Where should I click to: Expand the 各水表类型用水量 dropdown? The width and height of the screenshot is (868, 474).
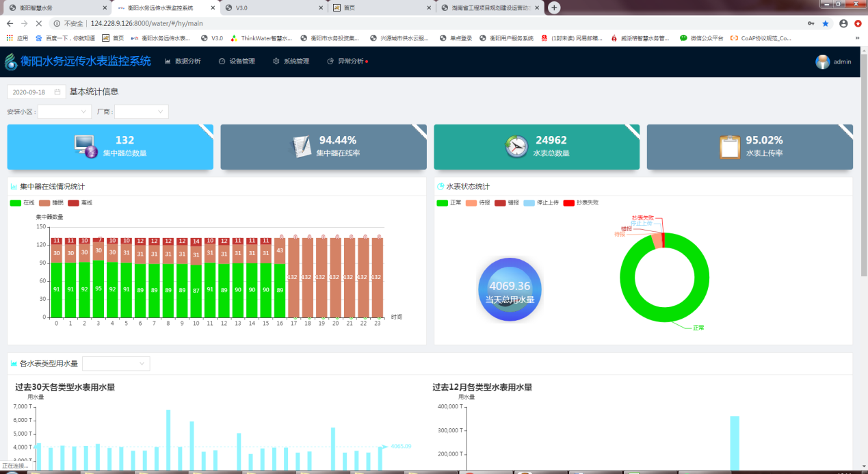point(116,363)
